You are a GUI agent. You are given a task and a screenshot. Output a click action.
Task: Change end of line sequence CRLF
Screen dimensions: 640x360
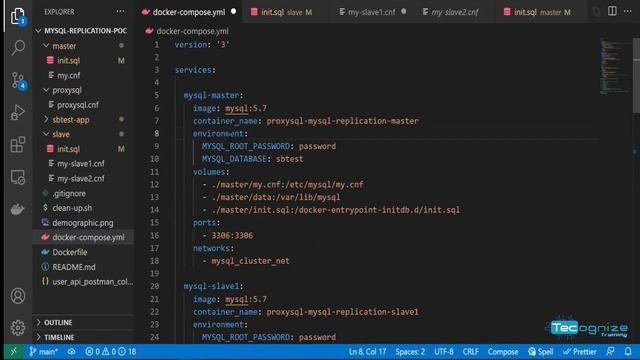pos(471,351)
